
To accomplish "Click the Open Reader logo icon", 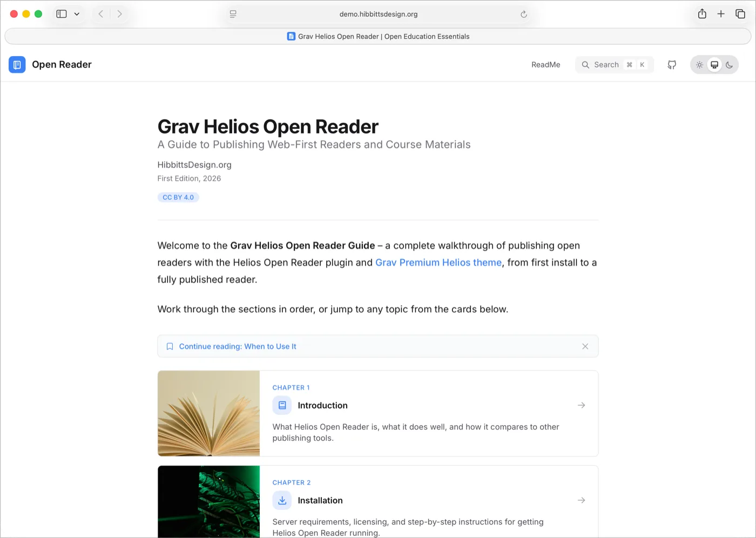I will [17, 65].
